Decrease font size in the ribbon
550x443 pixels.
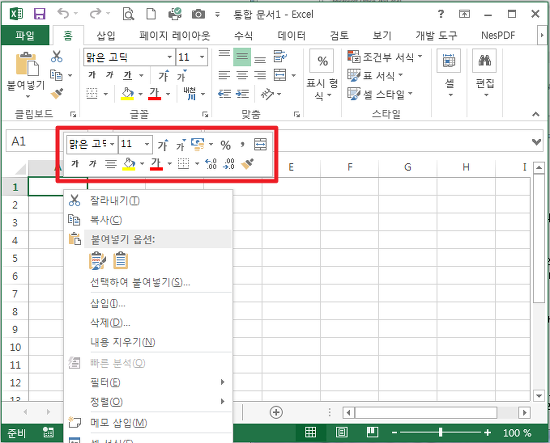click(x=182, y=75)
